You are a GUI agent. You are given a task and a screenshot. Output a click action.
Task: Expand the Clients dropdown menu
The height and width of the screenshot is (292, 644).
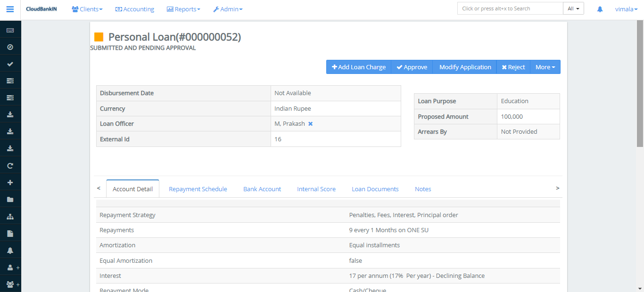coord(87,9)
